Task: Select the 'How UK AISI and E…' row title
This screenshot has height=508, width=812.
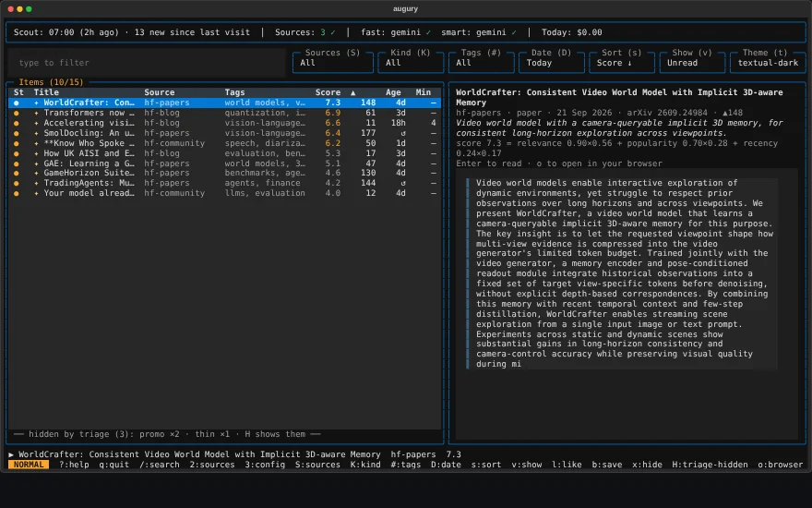Action: coord(90,153)
